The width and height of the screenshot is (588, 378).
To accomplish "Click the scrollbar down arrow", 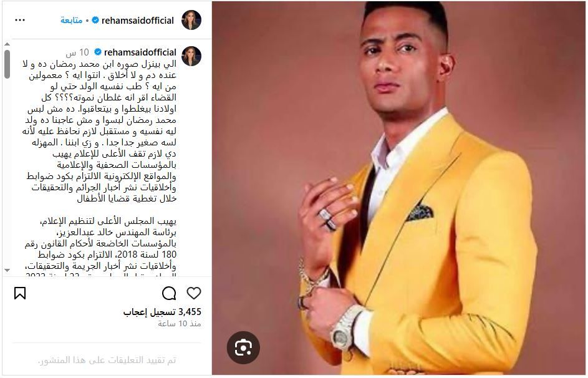I will (x=7, y=270).
